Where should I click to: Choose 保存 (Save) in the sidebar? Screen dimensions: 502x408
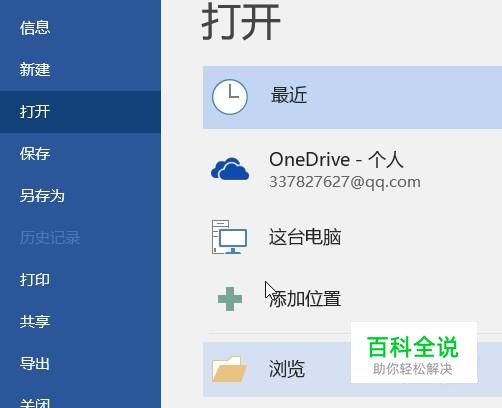80,154
